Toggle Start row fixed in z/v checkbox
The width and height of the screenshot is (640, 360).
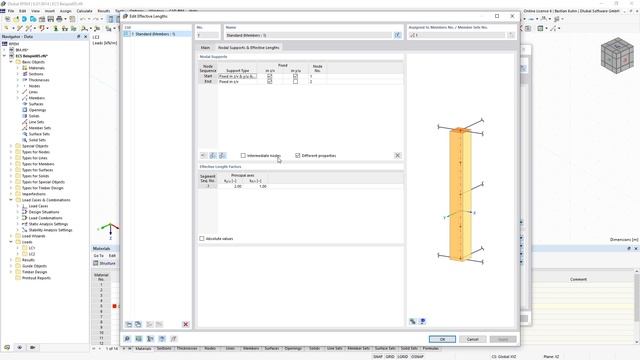[269, 76]
